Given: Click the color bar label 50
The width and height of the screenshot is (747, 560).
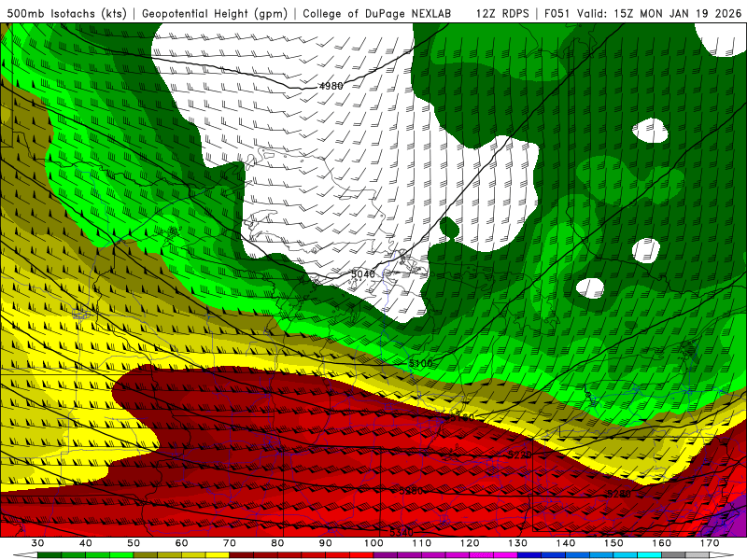Looking at the screenshot, I should click(134, 543).
